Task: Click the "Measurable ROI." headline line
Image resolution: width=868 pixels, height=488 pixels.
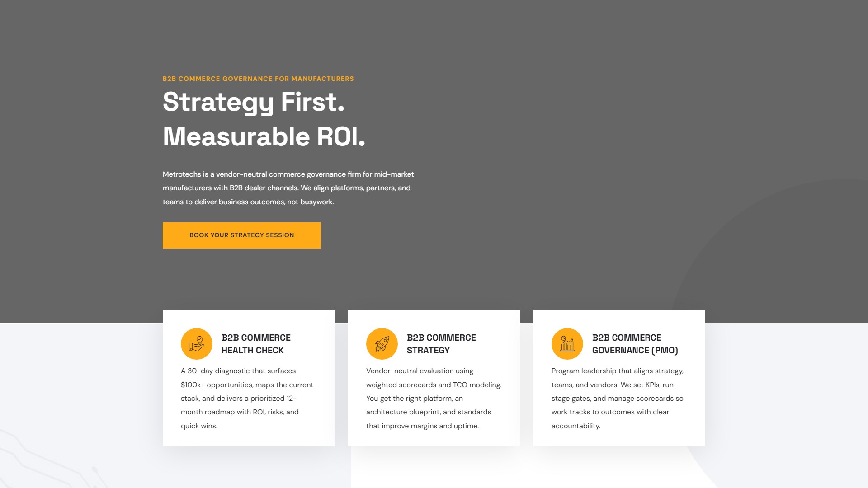Action: (264, 136)
